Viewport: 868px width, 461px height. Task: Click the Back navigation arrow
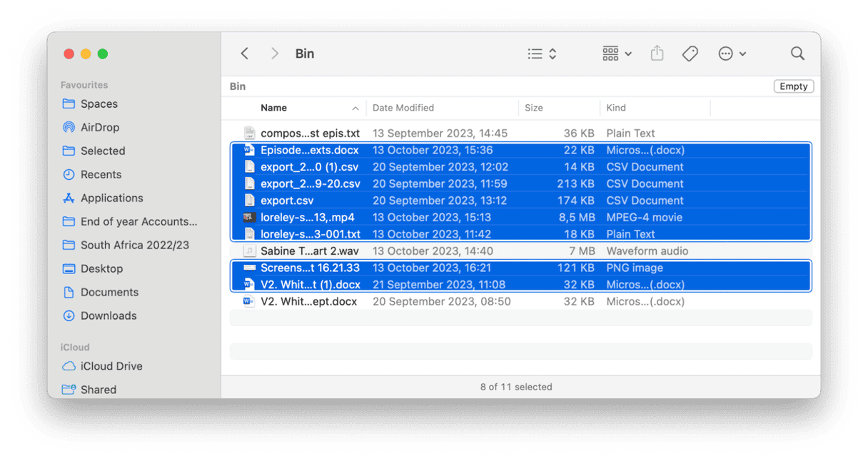pyautogui.click(x=244, y=54)
